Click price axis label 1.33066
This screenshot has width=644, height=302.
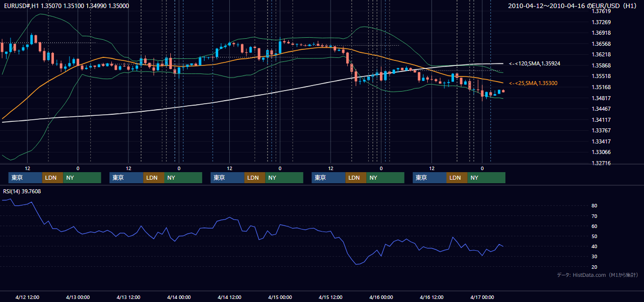tap(601, 152)
